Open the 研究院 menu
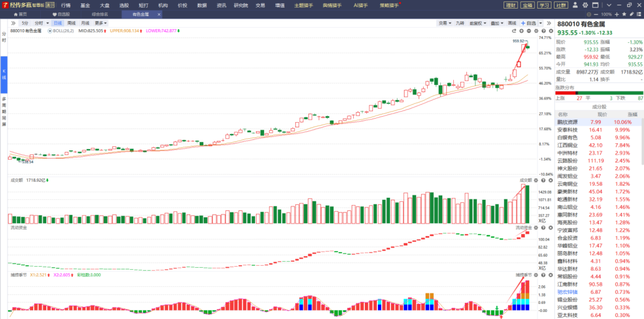The width and height of the screenshot is (644, 319). 241,5
